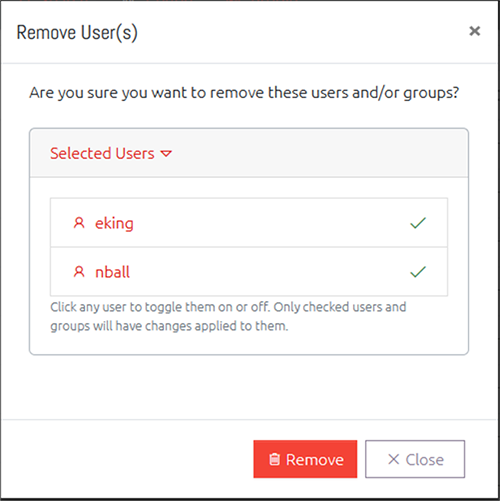Uncheck the nball user row
Image resolution: width=500 pixels, height=501 pixels.
(x=249, y=272)
